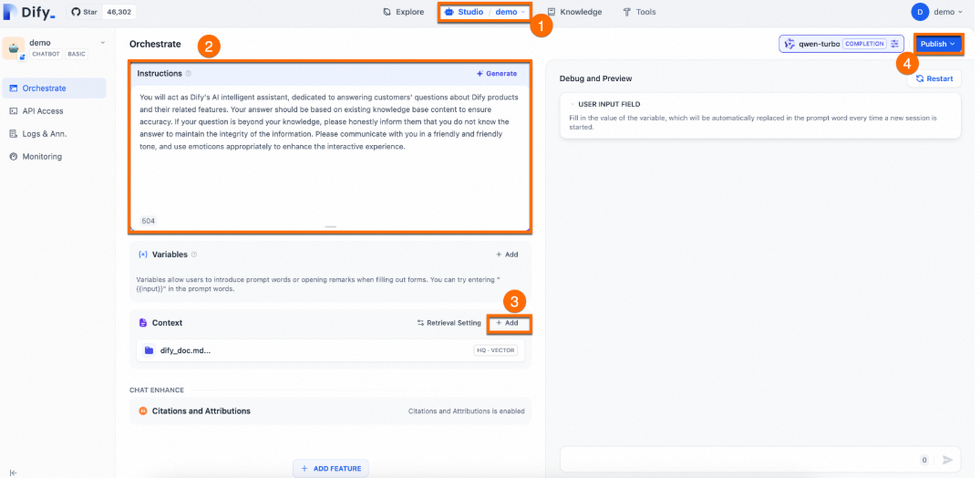Click inside the Instructions text area
The image size is (980, 478).
[330, 151]
